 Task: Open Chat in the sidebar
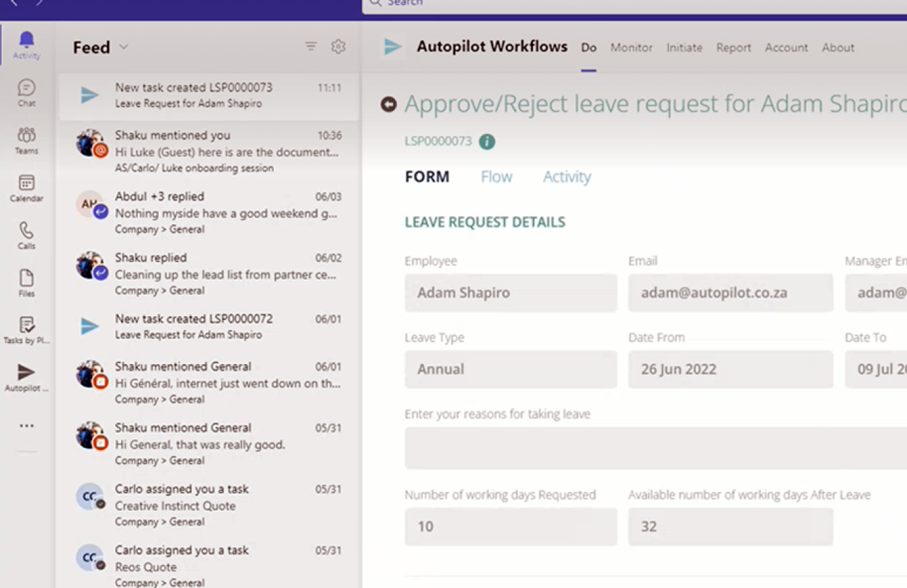(26, 93)
